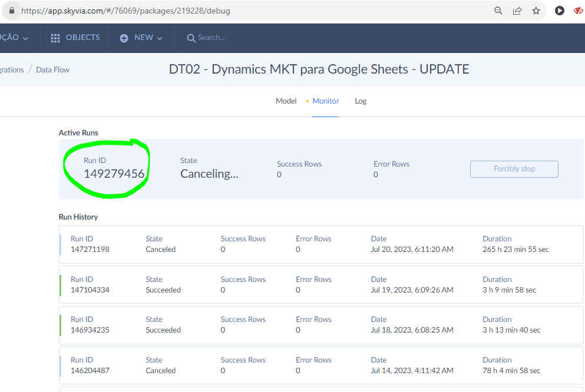Click the play extension icon
The image size is (585, 392).
(x=559, y=11)
